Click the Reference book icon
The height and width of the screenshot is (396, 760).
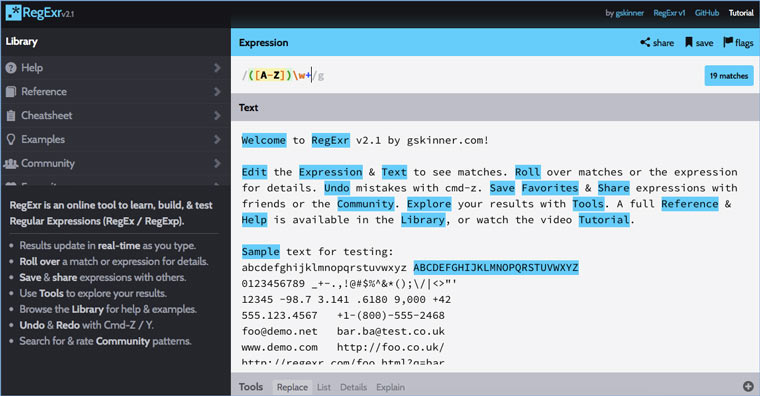tap(11, 92)
